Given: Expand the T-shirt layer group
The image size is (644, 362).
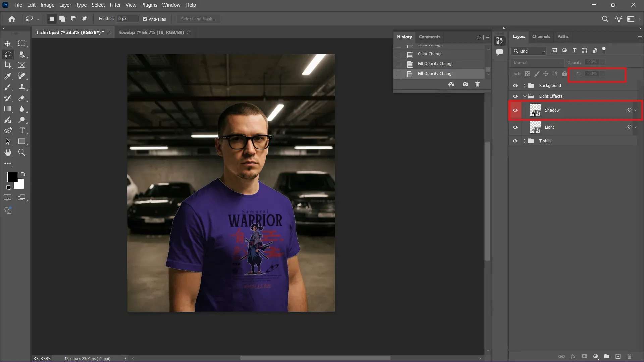Looking at the screenshot, I should click(x=525, y=141).
